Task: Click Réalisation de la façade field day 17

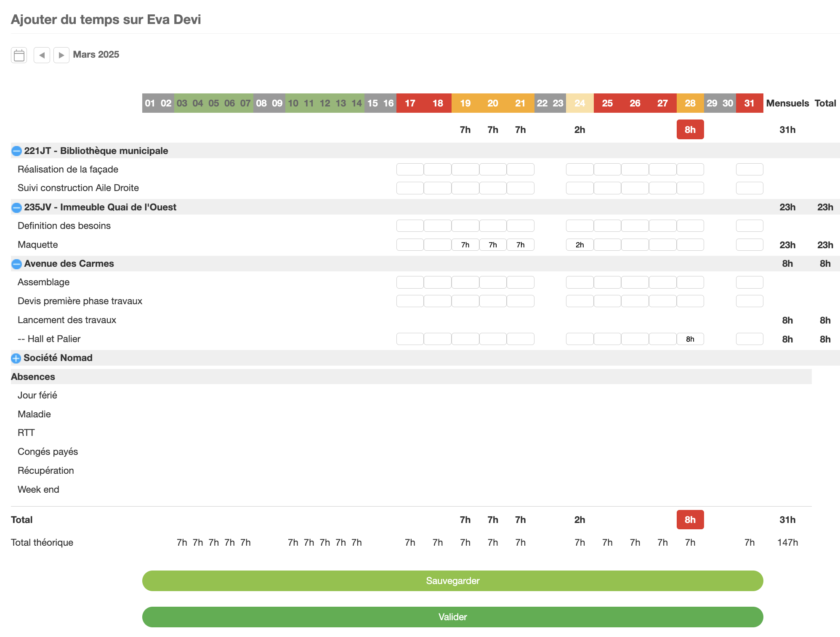Action: pos(410,170)
